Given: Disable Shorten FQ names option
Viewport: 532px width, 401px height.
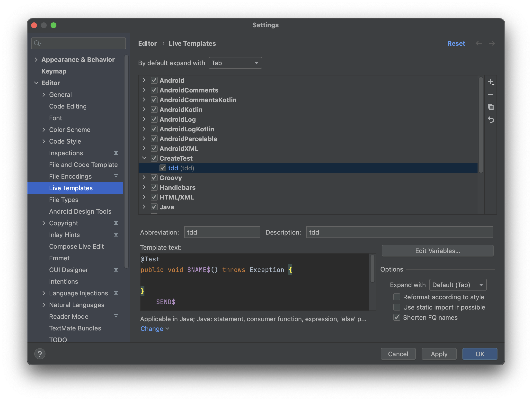Looking at the screenshot, I should click(x=397, y=317).
